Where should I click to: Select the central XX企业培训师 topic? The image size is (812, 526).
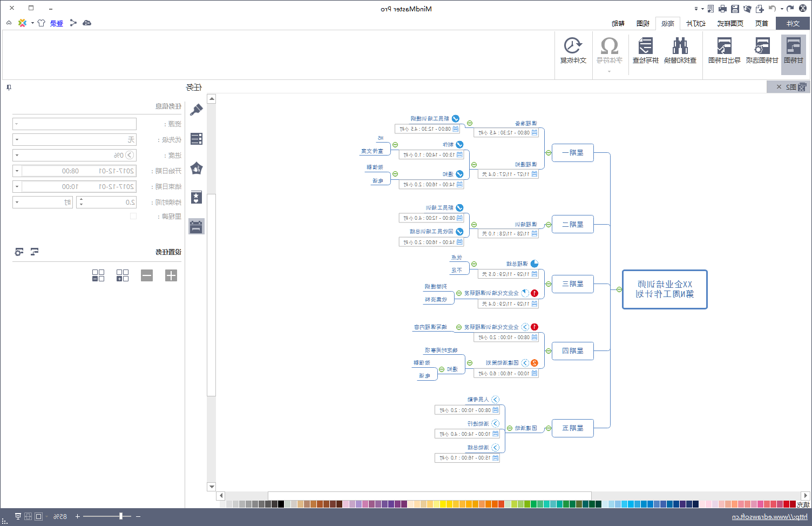665,289
